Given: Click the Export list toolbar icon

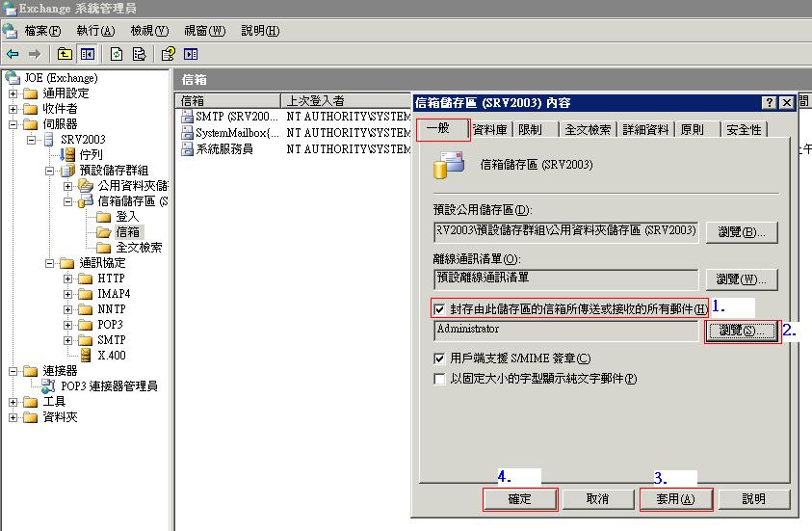Looking at the screenshot, I should (x=140, y=54).
